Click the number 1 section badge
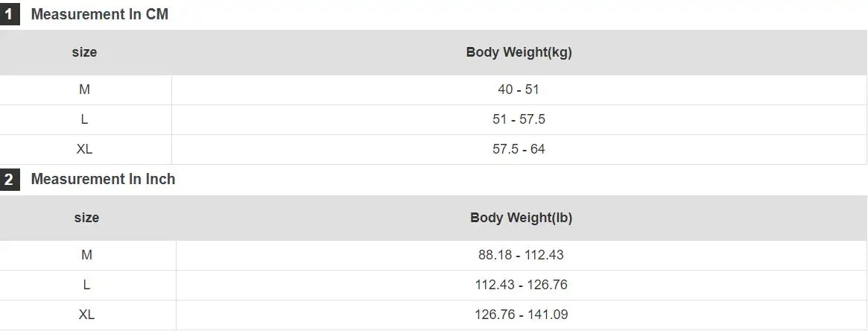This screenshot has width=868, height=331. 10,14
